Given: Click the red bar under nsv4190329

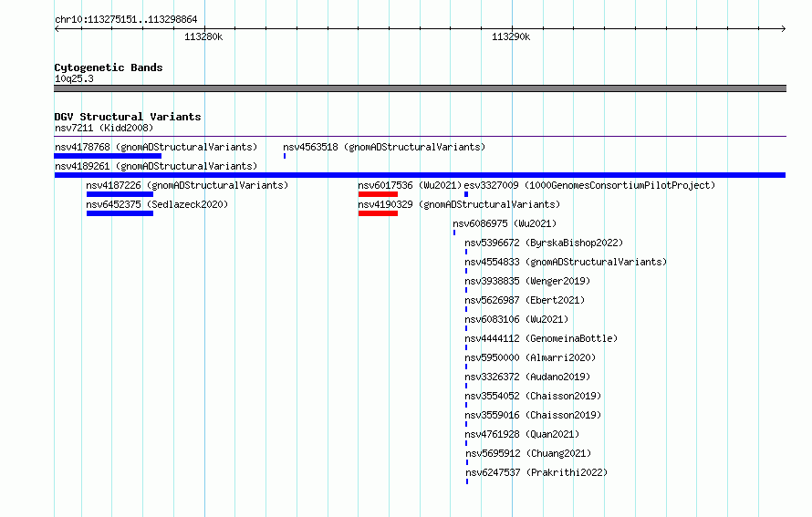Looking at the screenshot, I should tap(378, 213).
